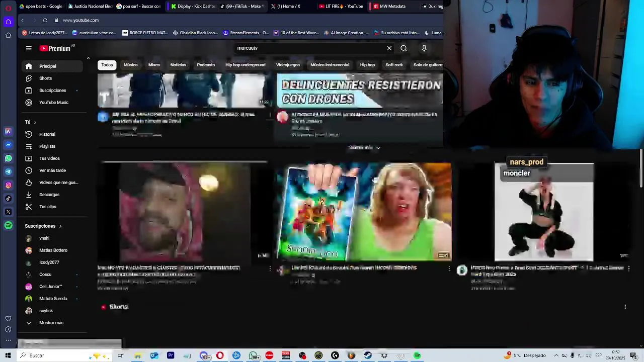Open Opera sidebar Messenger icon
Viewport: 644px width, 362px height.
(x=8, y=145)
